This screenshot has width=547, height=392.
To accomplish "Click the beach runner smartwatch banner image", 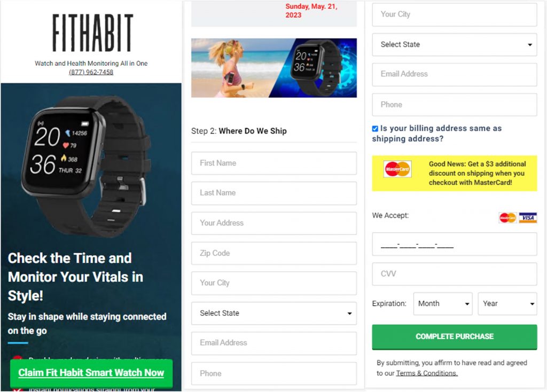I will pos(274,68).
